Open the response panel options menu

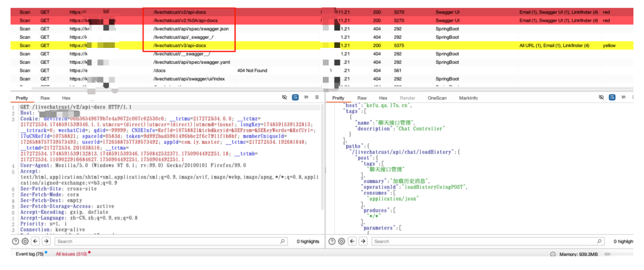634,97
